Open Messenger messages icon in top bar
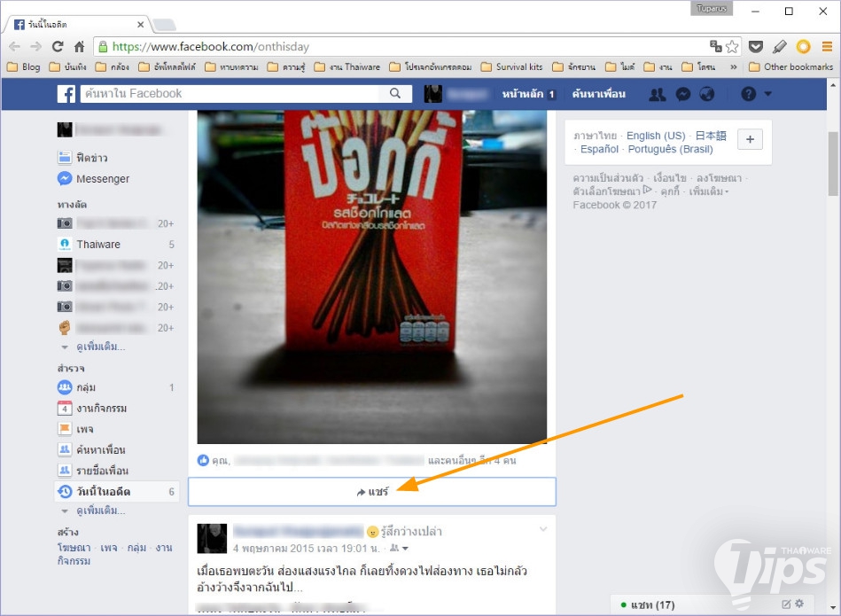This screenshot has width=841, height=616. tap(682, 95)
